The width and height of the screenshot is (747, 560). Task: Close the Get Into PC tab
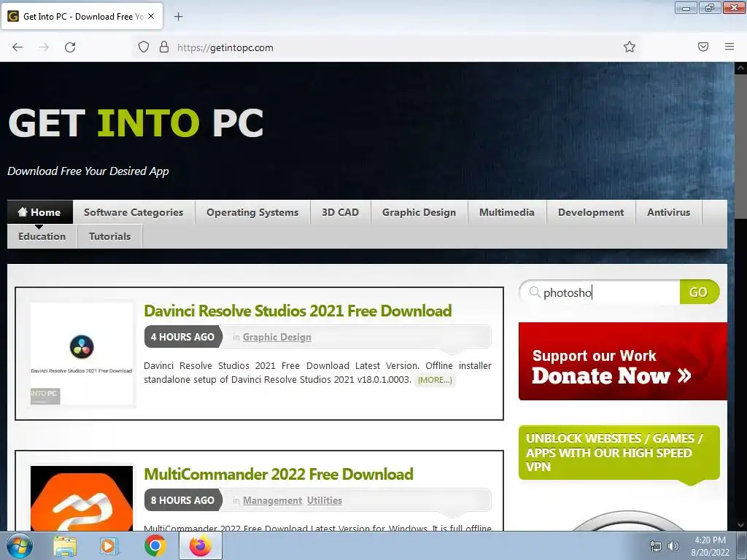click(151, 16)
